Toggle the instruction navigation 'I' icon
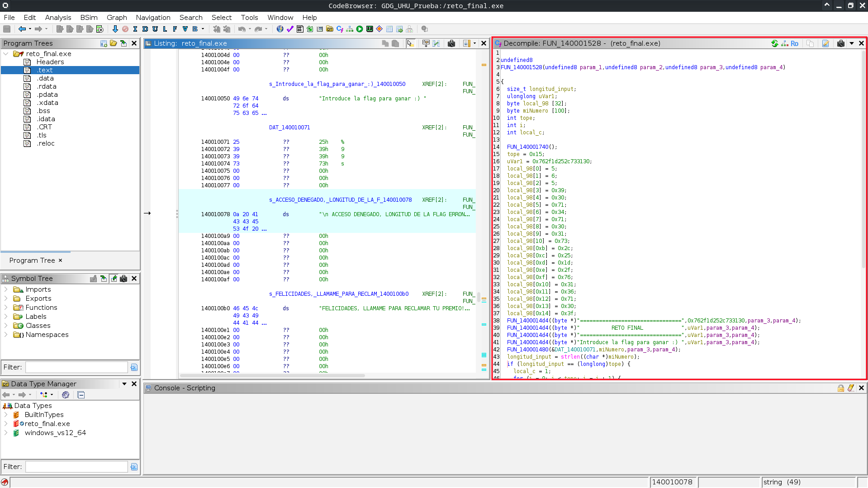The width and height of the screenshot is (868, 488). click(x=135, y=29)
